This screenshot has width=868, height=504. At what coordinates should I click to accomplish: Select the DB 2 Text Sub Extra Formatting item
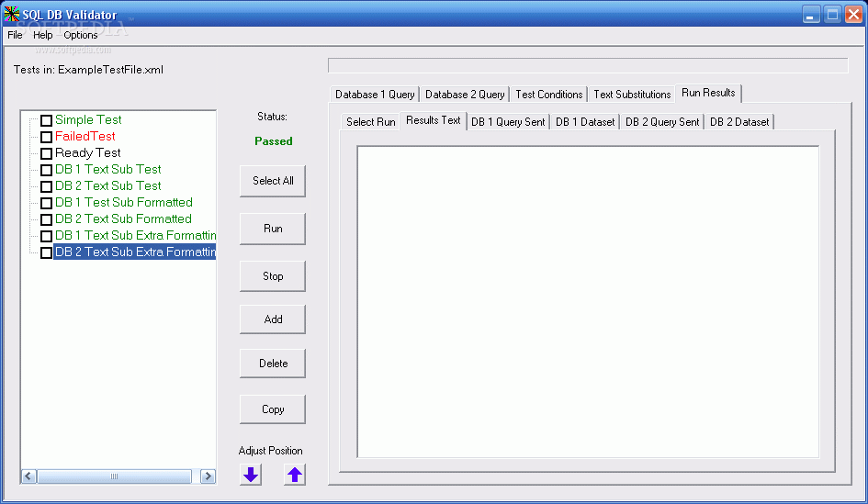click(134, 252)
